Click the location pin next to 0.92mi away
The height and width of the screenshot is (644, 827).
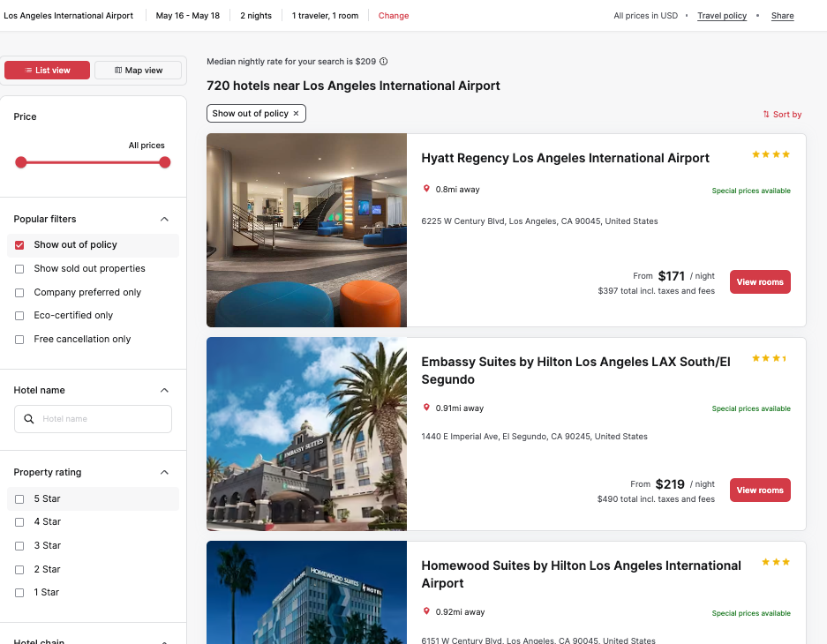426,611
